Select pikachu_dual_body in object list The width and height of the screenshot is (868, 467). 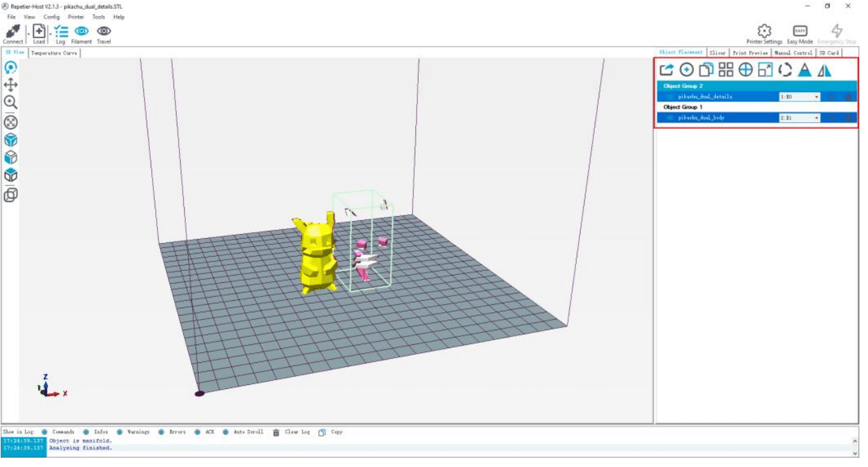pyautogui.click(x=701, y=118)
